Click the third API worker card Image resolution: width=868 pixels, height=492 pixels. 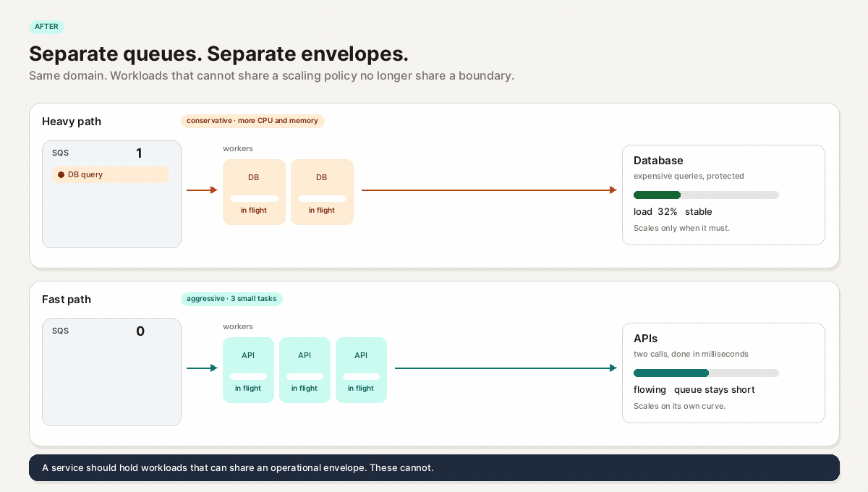[x=361, y=370]
